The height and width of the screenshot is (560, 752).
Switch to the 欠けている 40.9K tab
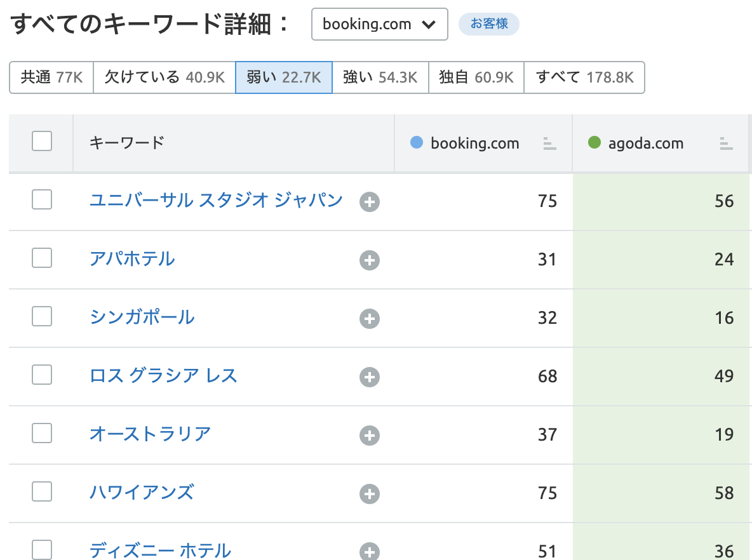164,77
